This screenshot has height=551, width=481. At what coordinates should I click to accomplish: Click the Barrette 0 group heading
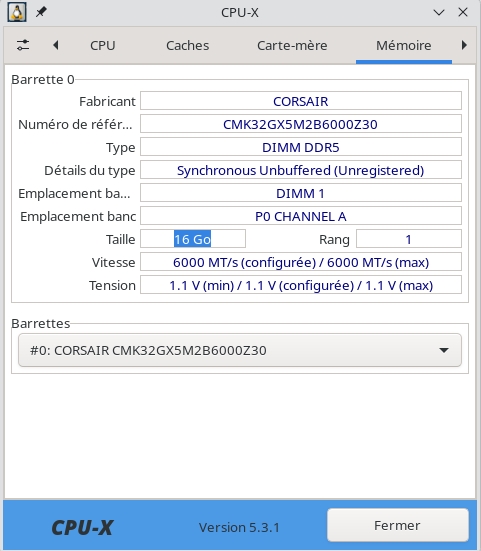pos(43,79)
